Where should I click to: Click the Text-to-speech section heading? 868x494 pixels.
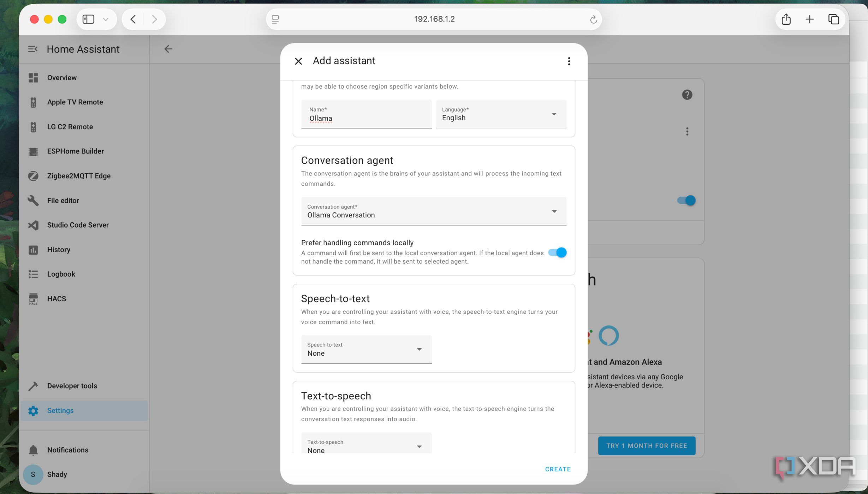(336, 396)
